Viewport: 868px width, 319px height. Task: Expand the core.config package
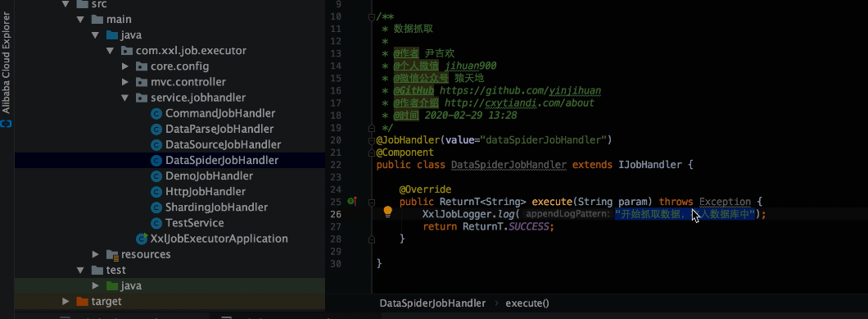125,66
